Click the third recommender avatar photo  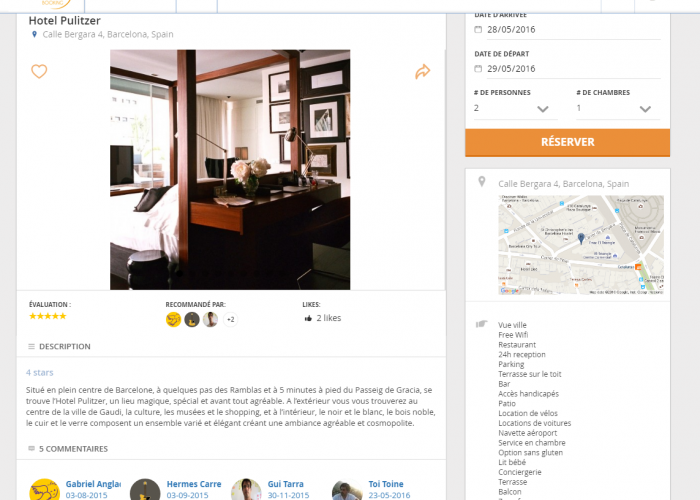click(x=210, y=319)
